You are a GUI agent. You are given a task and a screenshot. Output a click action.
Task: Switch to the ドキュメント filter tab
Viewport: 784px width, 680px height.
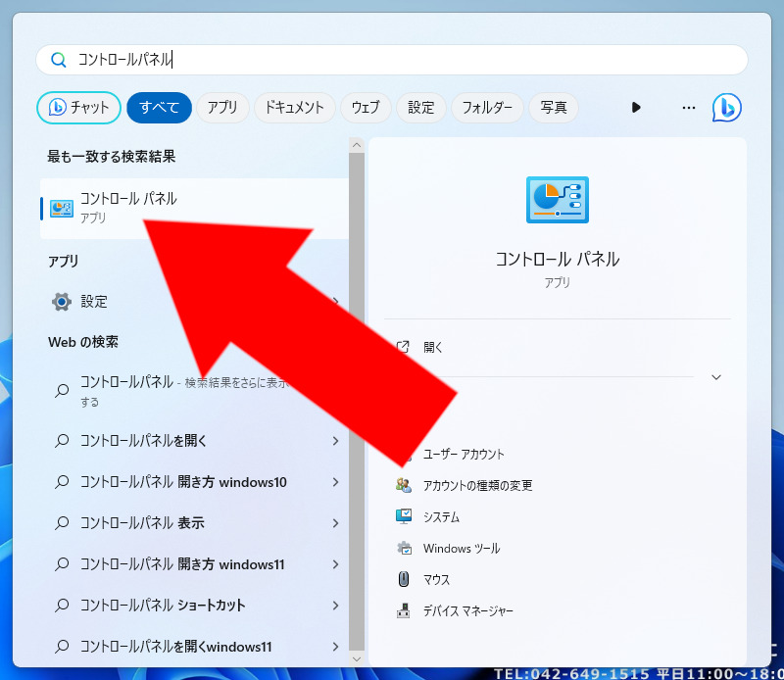(x=295, y=108)
